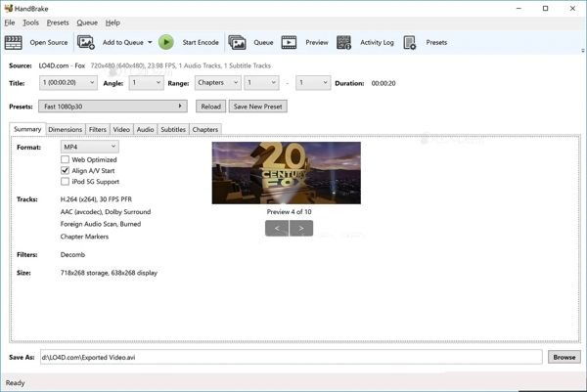The width and height of the screenshot is (587, 392).
Task: Click the Preview film icon
Action: (289, 43)
